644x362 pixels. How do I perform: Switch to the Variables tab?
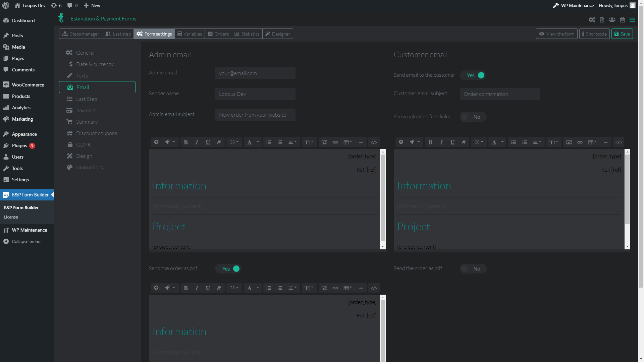click(190, 34)
